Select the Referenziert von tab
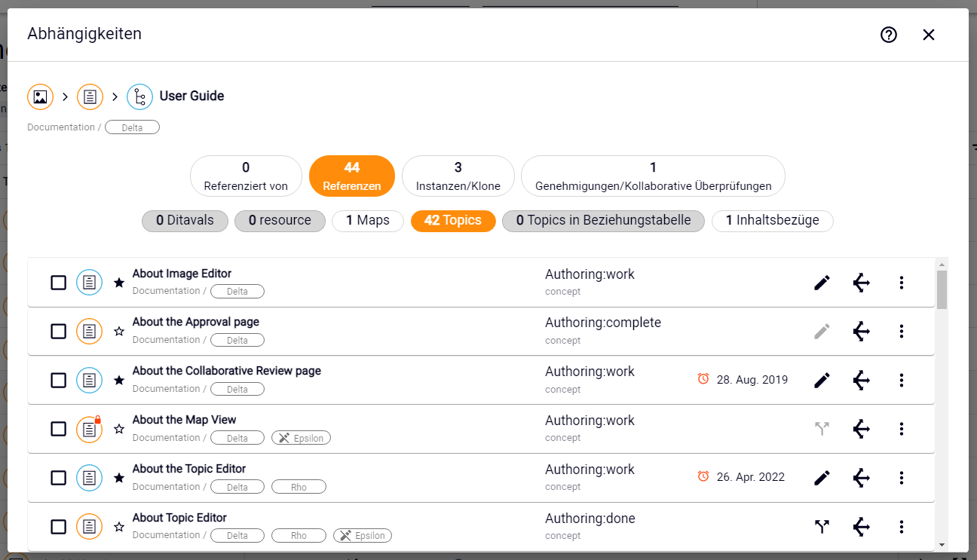977x560 pixels. (x=246, y=176)
